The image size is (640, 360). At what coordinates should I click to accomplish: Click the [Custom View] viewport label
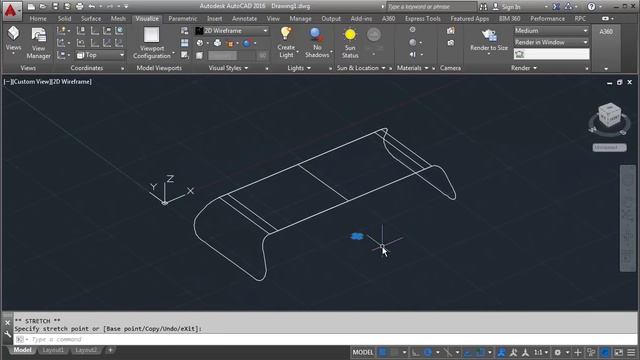(x=31, y=82)
